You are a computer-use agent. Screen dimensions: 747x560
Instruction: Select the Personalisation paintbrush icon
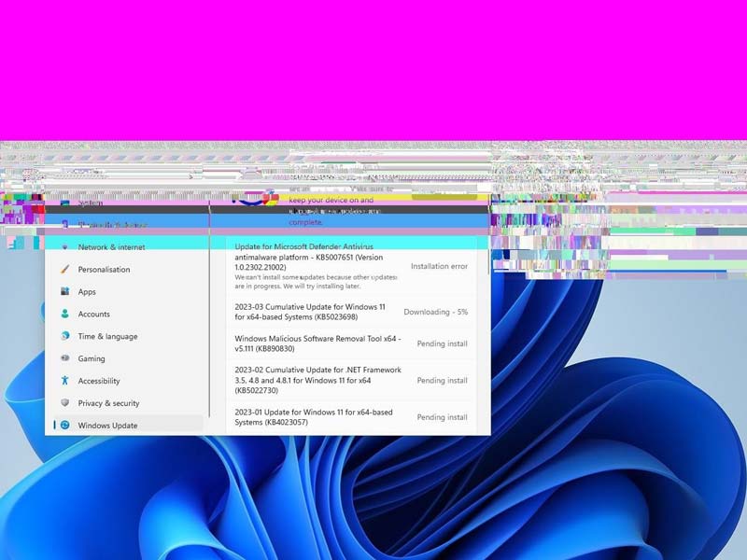coord(63,269)
